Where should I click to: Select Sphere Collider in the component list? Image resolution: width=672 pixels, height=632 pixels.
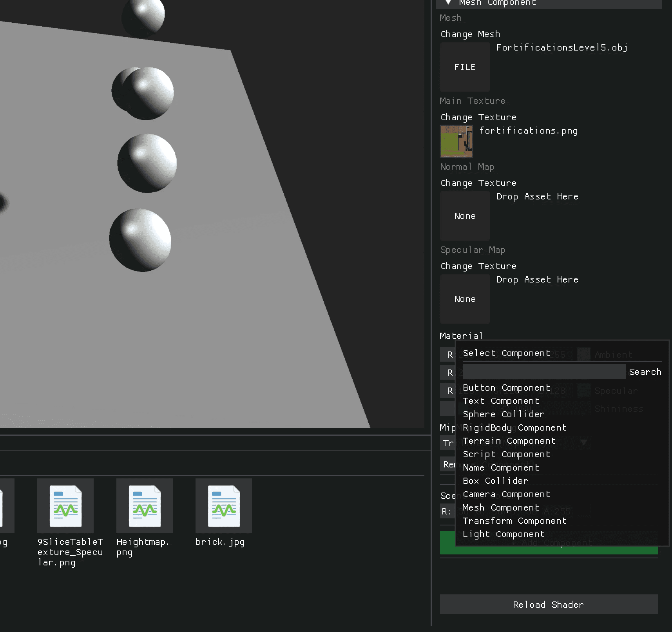(x=504, y=414)
